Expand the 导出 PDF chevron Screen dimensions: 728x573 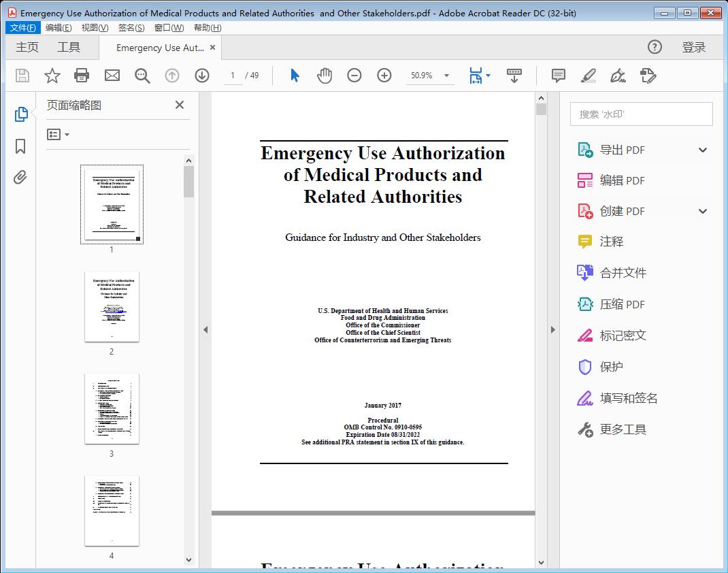point(702,149)
